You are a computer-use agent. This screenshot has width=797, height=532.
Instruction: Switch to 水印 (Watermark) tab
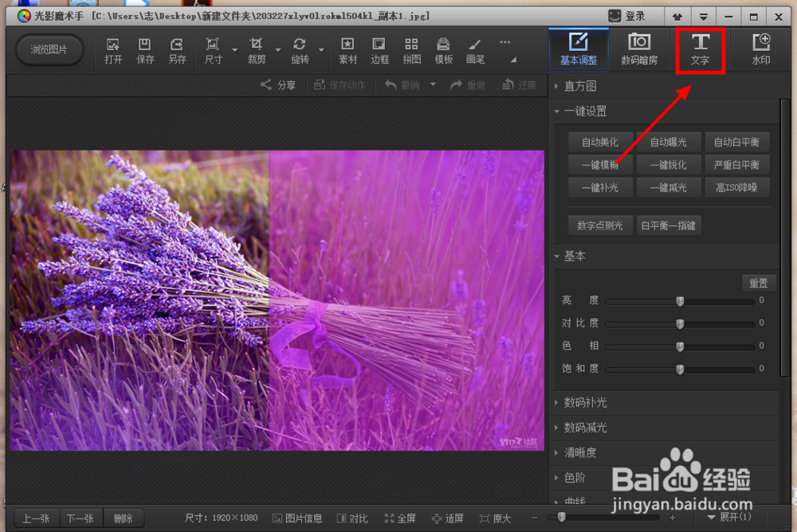[x=761, y=49]
